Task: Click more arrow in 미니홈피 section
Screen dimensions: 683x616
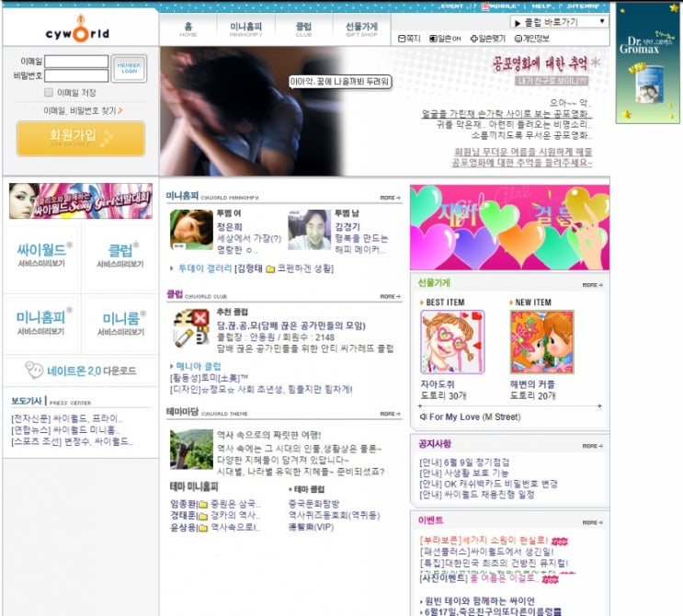Action: point(390,198)
